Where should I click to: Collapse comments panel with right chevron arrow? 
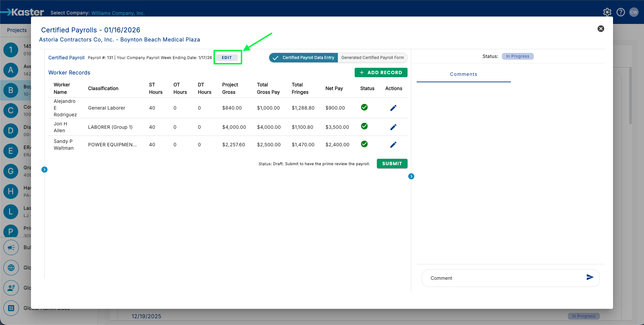[x=411, y=176]
